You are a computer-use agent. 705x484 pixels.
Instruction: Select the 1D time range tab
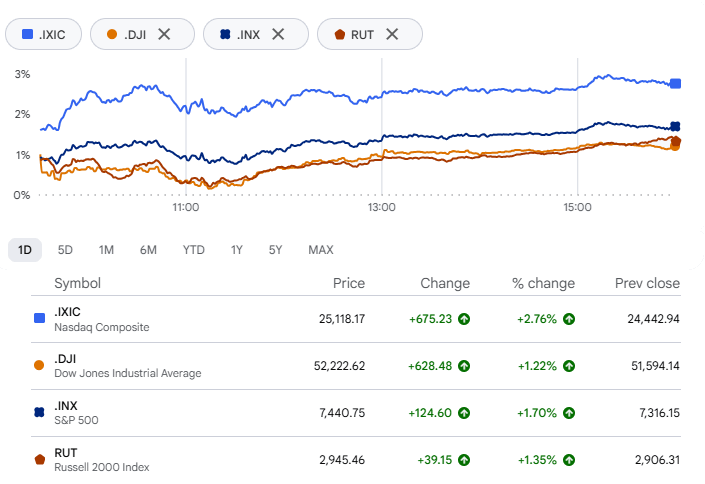pos(25,250)
